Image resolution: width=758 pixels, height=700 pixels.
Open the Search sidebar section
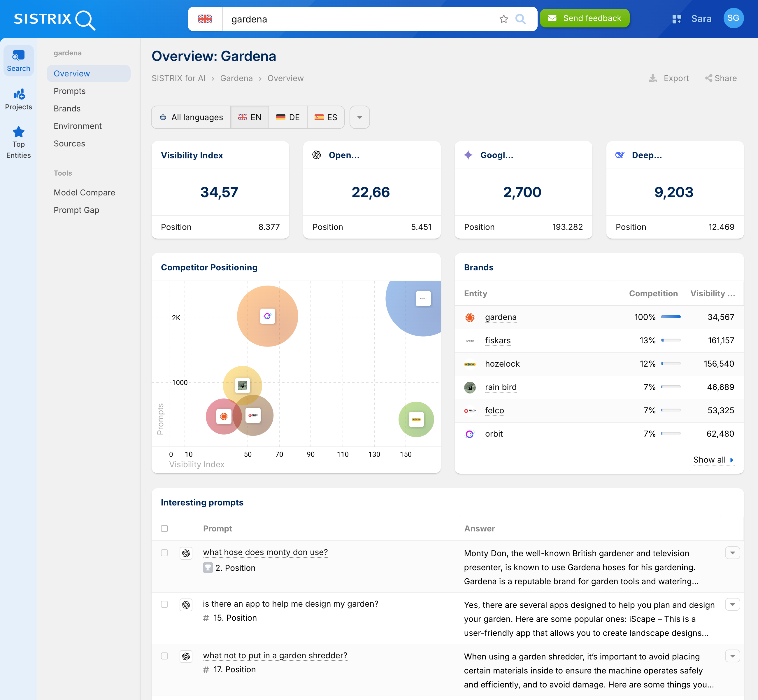[19, 61]
